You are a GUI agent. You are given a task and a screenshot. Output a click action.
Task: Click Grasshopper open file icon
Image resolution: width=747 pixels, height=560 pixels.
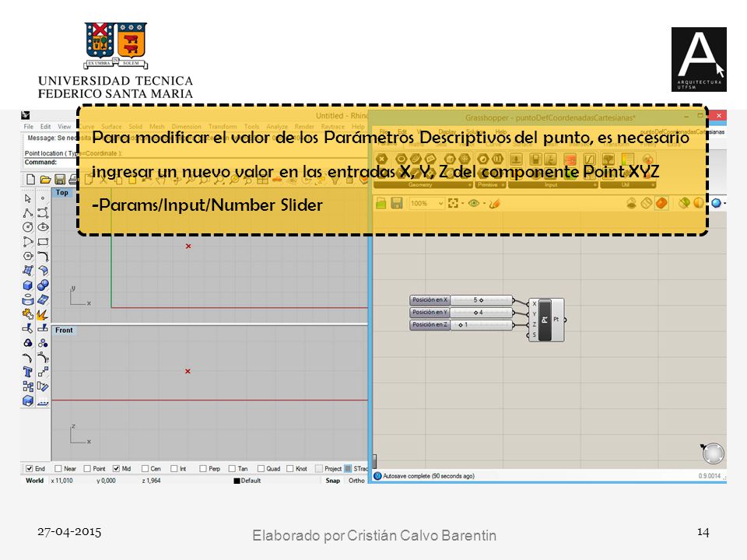point(381,203)
